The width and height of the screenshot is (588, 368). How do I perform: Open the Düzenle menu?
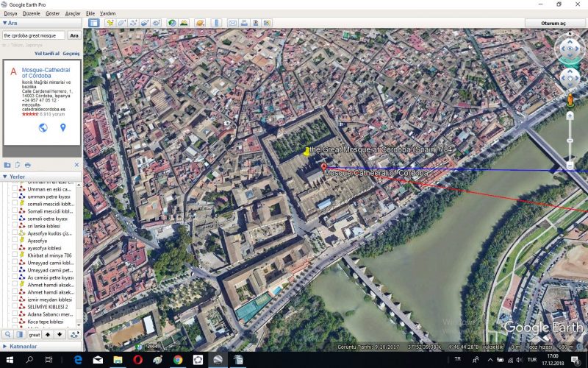point(31,13)
